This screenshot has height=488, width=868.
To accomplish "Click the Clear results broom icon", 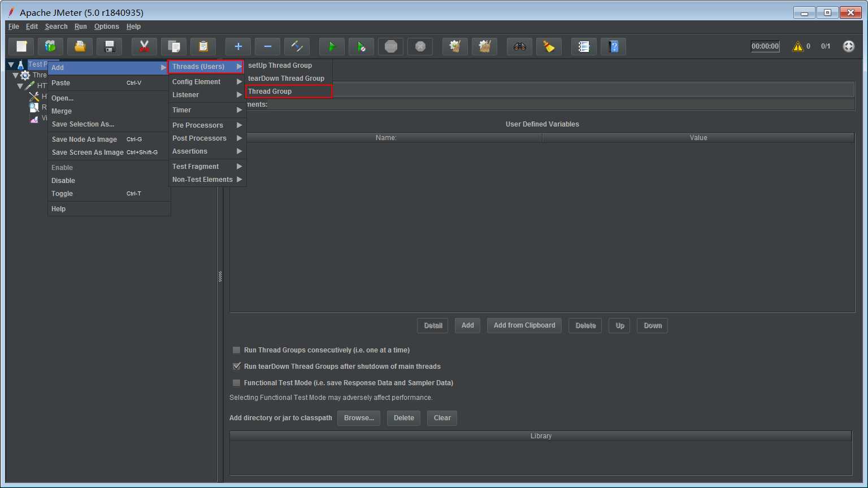I will (x=455, y=46).
